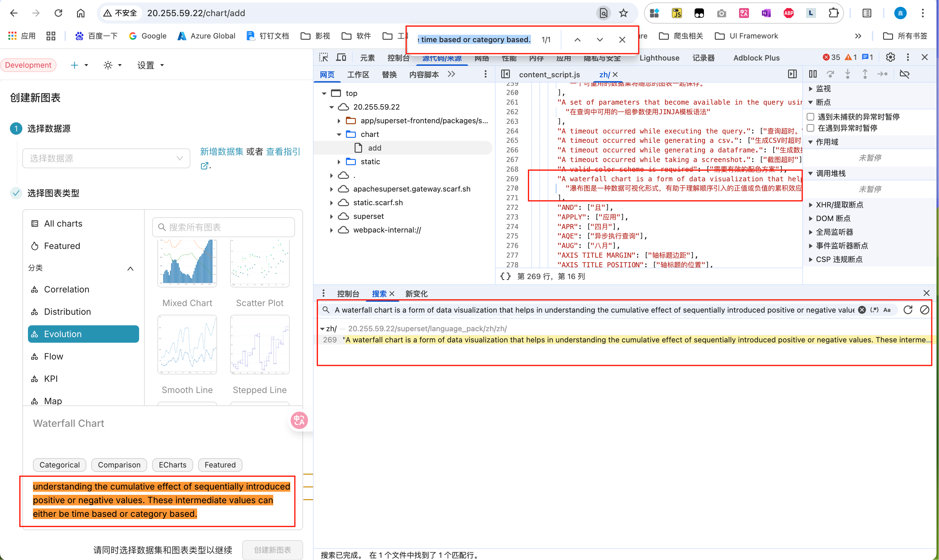Open the theme sun icon dropdown
Screen dimensions: 939x560
(x=112, y=65)
